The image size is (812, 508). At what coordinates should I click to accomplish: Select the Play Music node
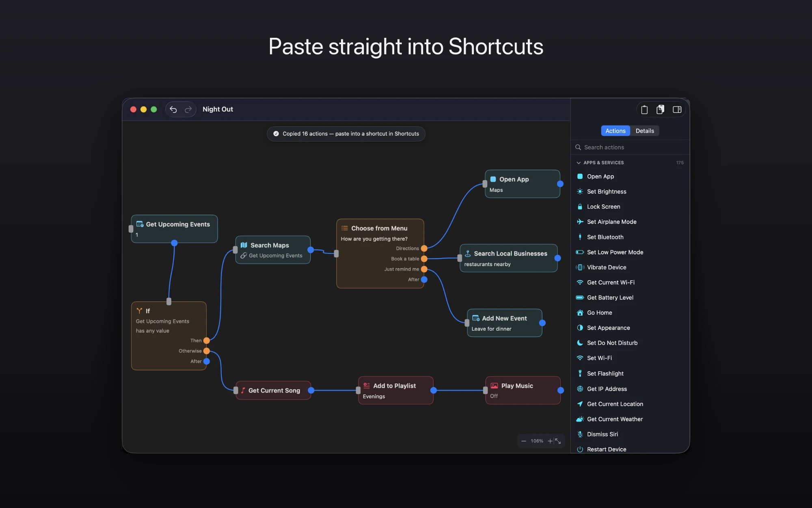pos(523,390)
